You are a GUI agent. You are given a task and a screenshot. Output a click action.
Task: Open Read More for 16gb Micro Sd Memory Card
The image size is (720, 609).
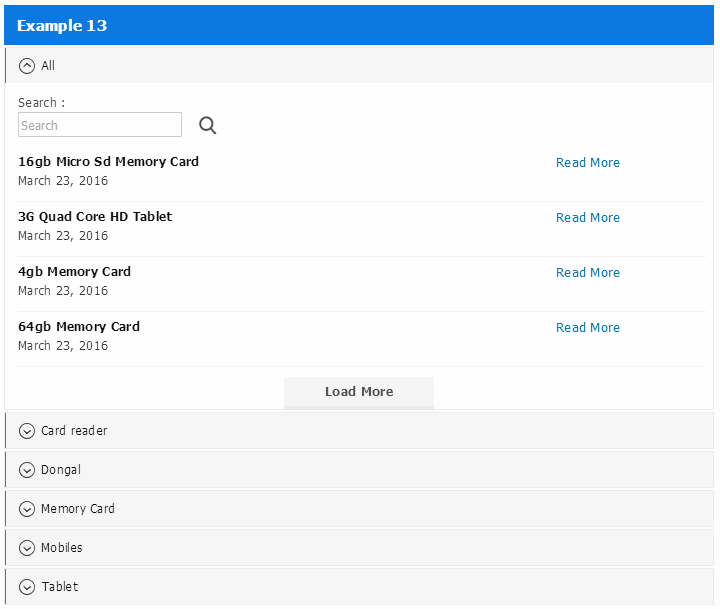tap(588, 163)
